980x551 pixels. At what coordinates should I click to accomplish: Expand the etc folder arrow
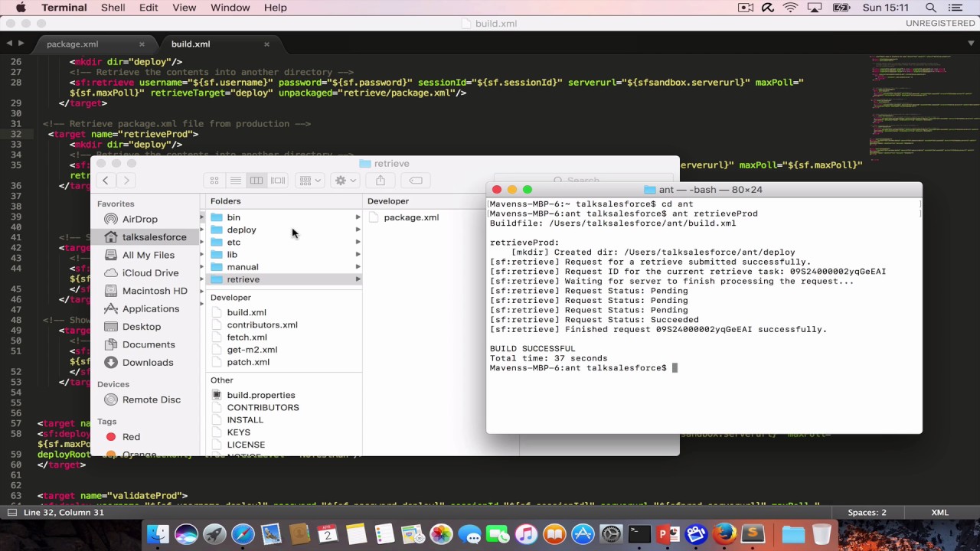click(x=358, y=242)
